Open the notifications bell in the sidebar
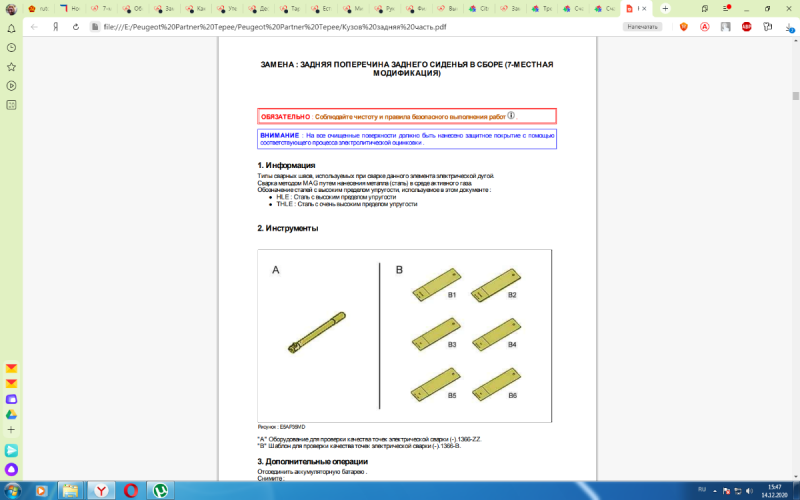The height and width of the screenshot is (500, 800). tap(11, 29)
